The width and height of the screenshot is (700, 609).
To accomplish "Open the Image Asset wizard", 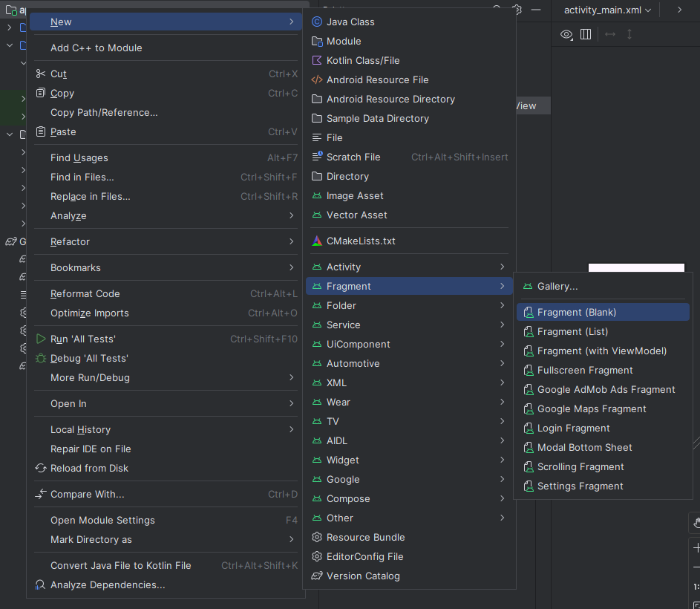I will pos(408,196).
